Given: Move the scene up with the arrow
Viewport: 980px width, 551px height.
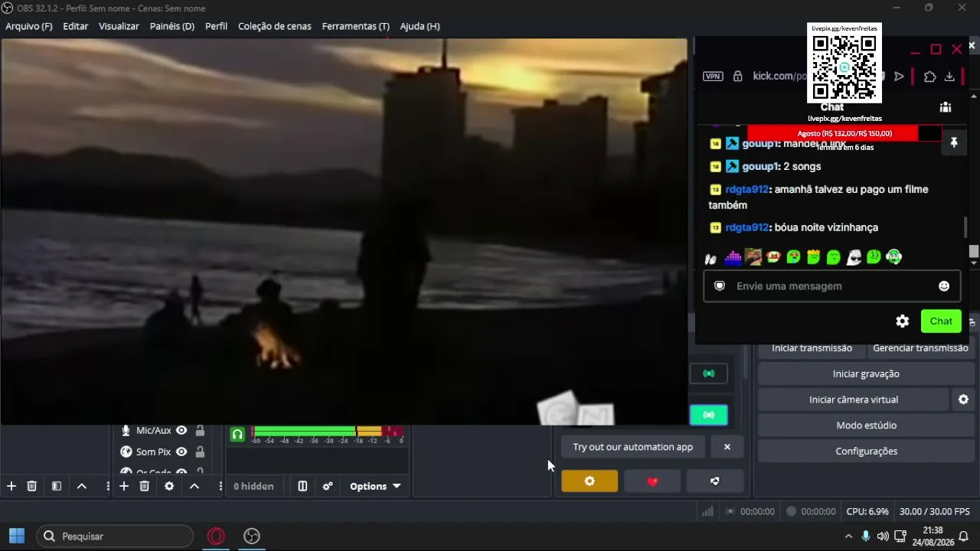Looking at the screenshot, I should [82, 486].
